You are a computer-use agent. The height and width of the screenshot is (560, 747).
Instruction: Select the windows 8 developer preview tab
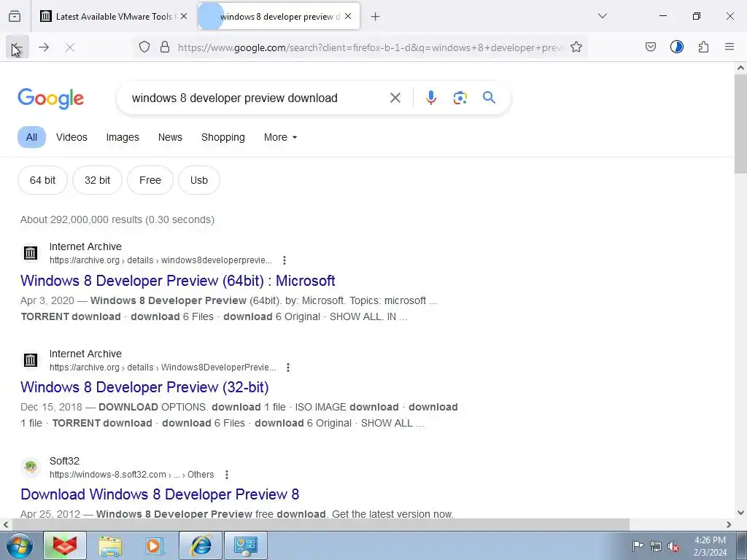pyautogui.click(x=279, y=16)
